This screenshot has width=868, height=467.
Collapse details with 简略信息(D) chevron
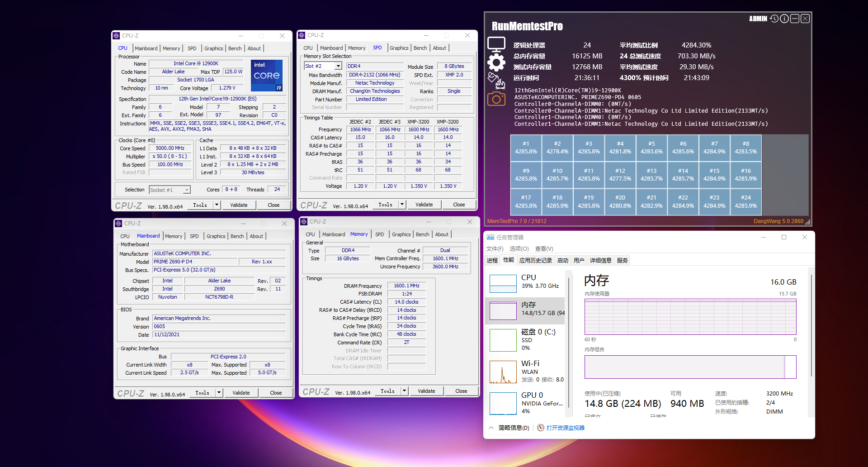click(491, 428)
